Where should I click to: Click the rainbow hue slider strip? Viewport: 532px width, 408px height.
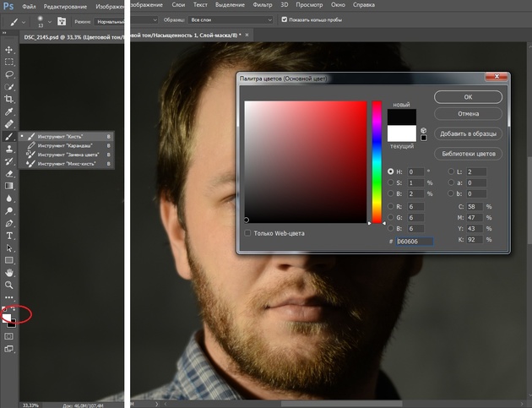click(377, 162)
